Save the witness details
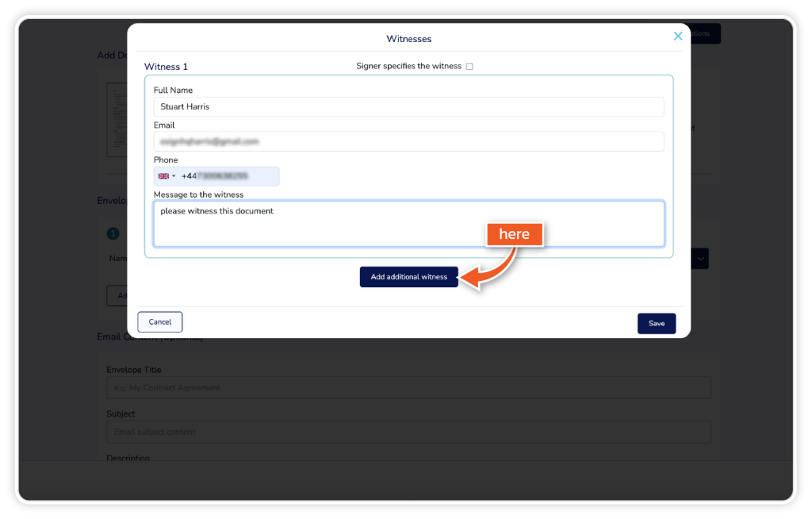The image size is (812, 519). [657, 323]
